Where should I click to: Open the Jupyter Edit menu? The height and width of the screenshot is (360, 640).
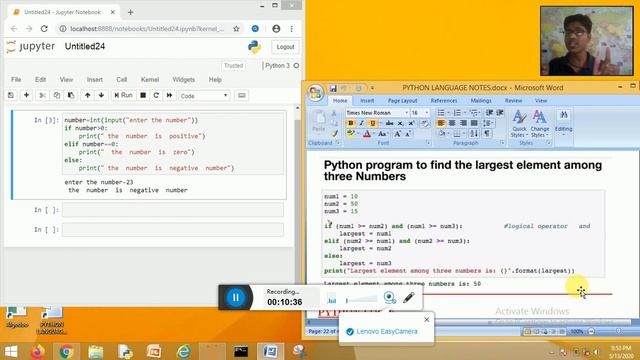tap(40, 80)
